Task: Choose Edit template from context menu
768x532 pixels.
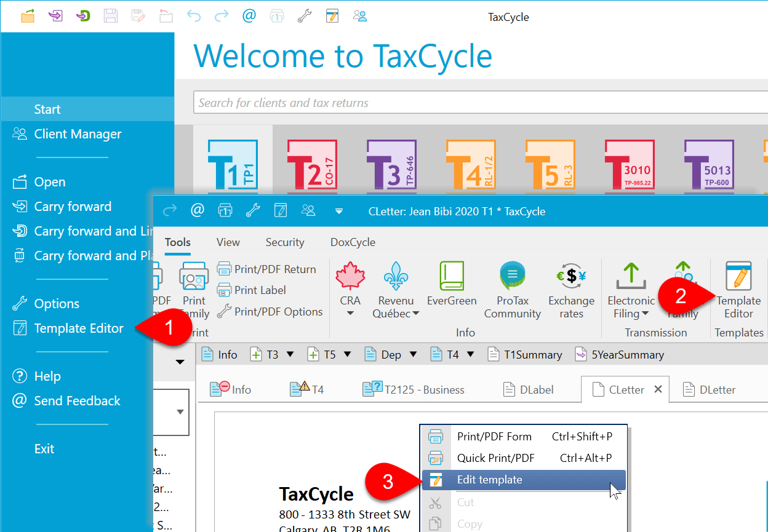Action: tap(523, 480)
